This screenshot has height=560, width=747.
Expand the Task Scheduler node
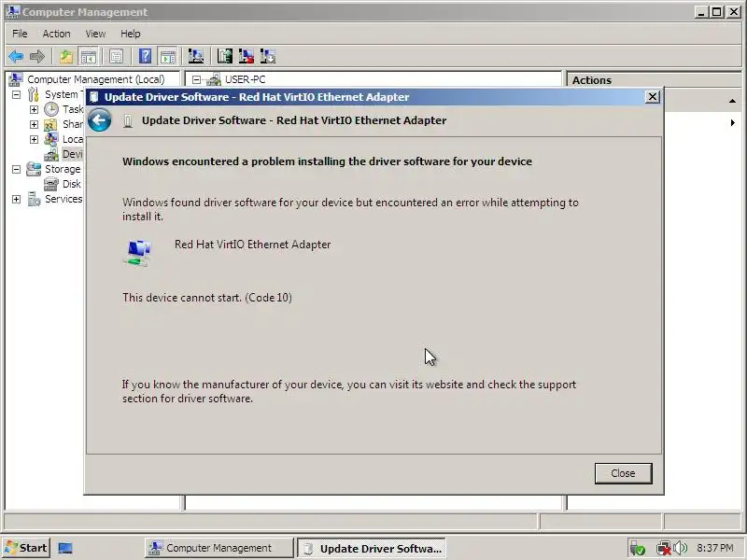(x=34, y=109)
